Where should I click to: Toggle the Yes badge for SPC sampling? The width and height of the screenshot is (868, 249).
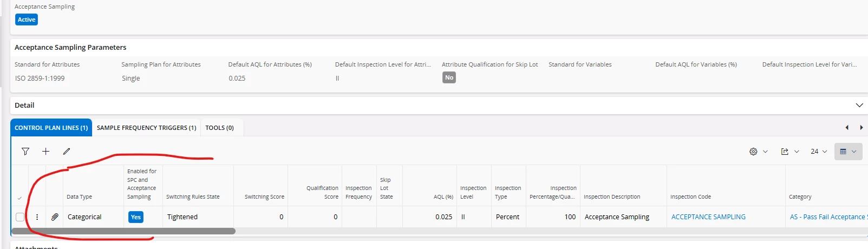click(x=136, y=217)
